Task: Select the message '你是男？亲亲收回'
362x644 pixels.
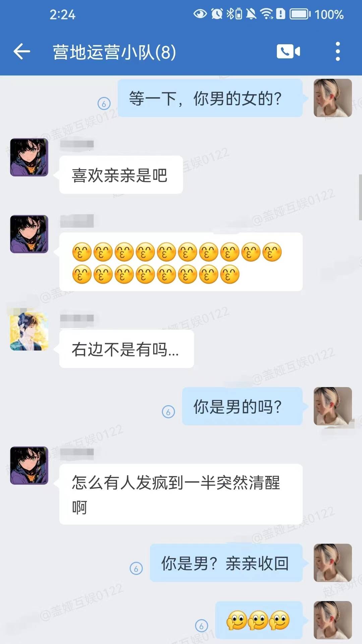Action: pos(226,563)
